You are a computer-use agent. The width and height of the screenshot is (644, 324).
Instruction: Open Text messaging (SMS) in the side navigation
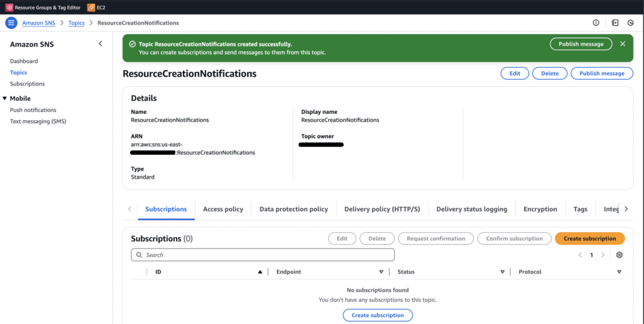(x=38, y=121)
